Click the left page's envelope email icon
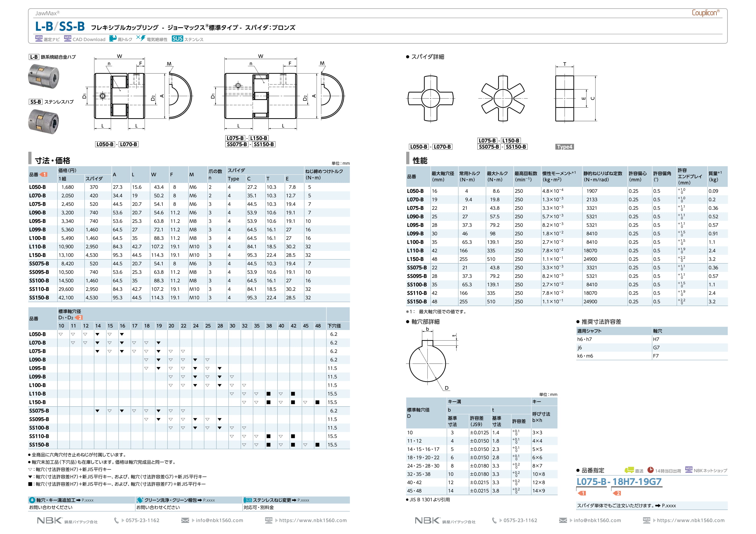Image resolution: width=756 pixels, height=534 pixels. [185, 520]
